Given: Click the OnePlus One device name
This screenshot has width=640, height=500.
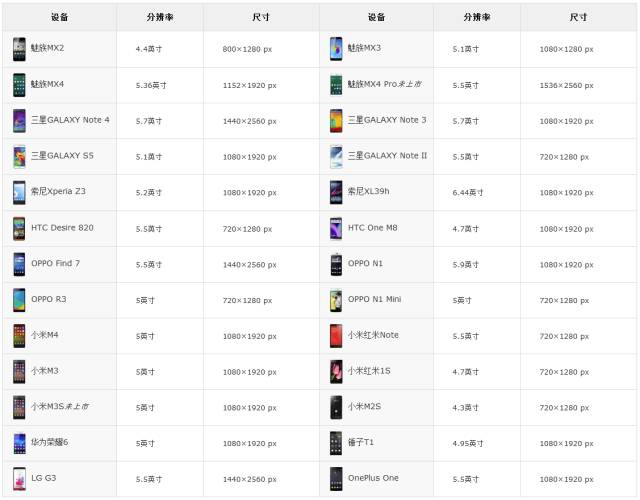Looking at the screenshot, I should point(373,478).
